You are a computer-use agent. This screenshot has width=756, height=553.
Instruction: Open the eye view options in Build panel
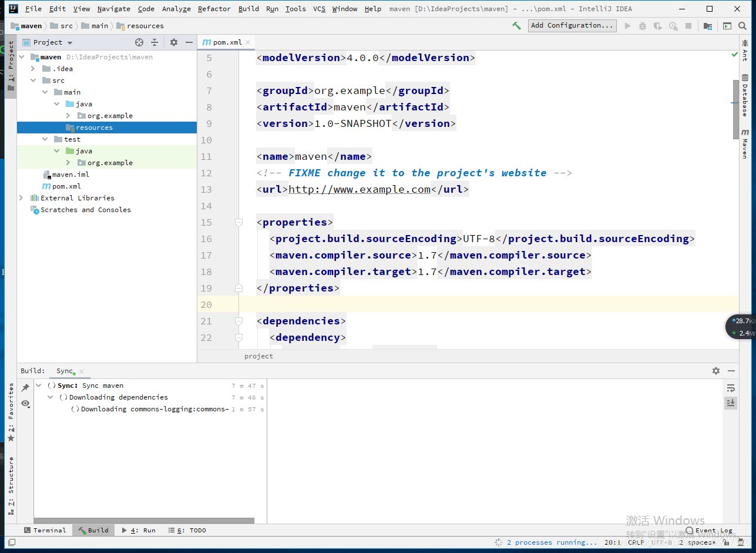coord(25,404)
